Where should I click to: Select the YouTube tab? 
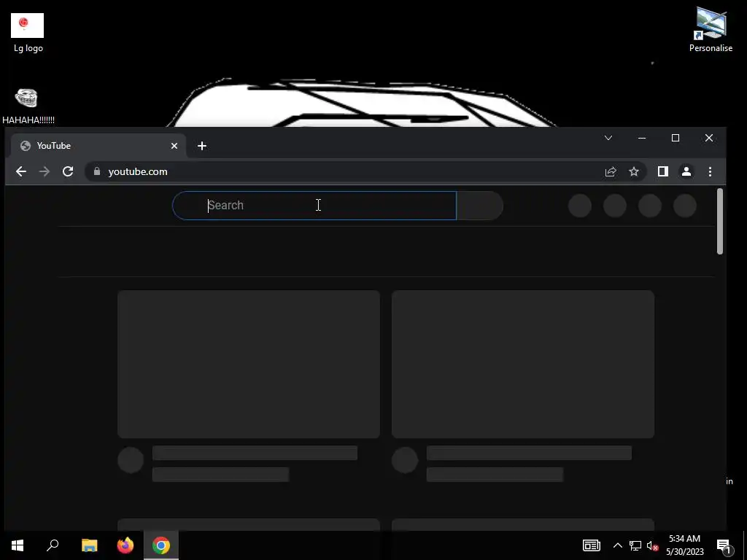(x=98, y=146)
